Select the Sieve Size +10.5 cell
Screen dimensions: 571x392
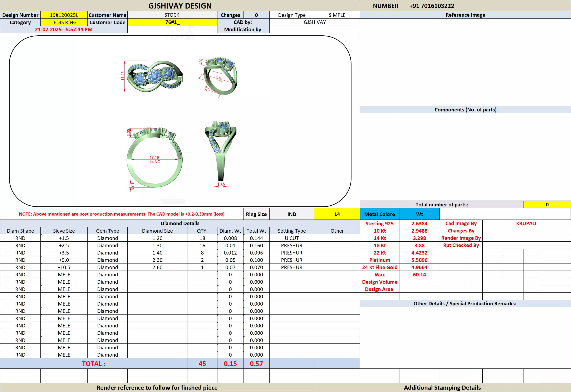[x=64, y=267]
